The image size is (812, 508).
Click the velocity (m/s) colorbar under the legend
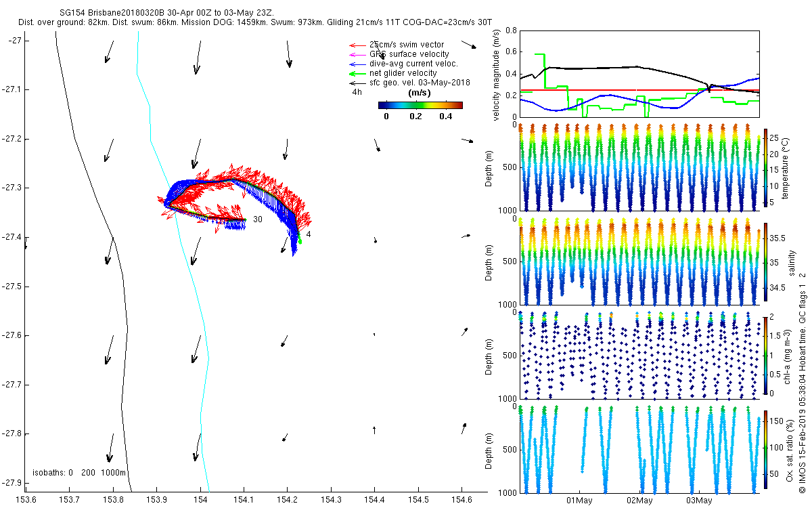pyautogui.click(x=420, y=105)
